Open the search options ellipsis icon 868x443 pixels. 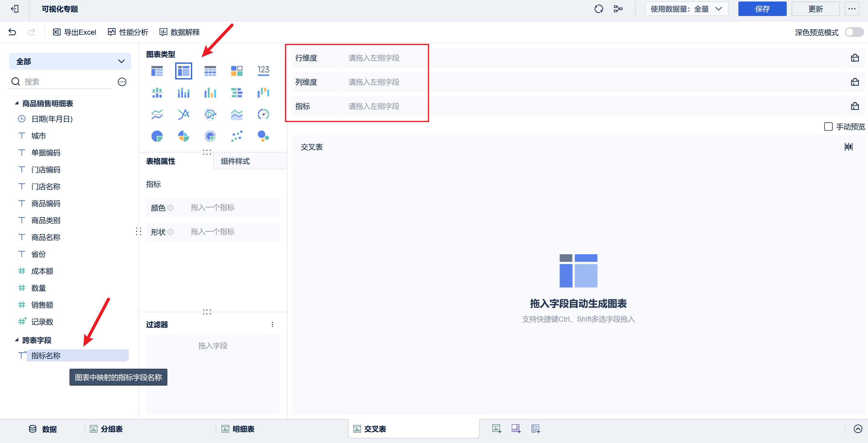[122, 82]
